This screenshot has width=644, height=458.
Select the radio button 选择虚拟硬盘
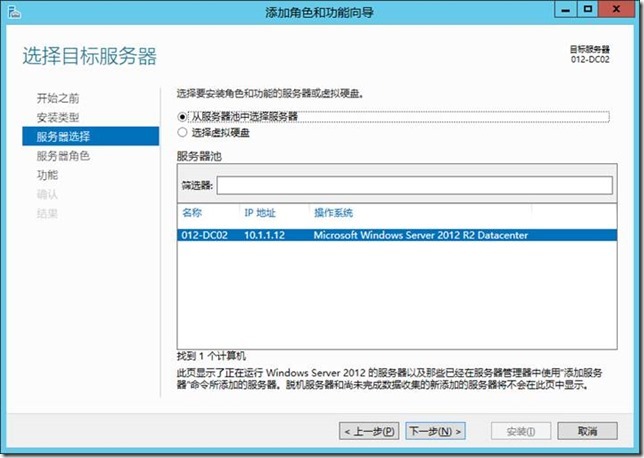point(182,133)
